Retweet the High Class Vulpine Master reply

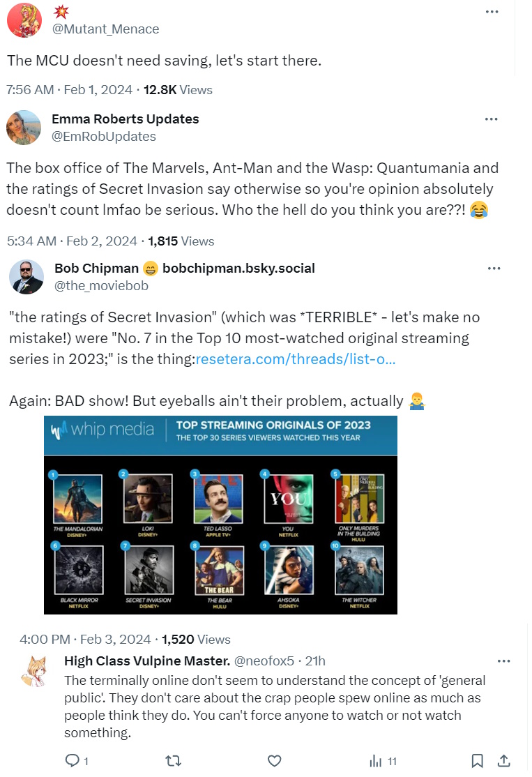pos(173,761)
